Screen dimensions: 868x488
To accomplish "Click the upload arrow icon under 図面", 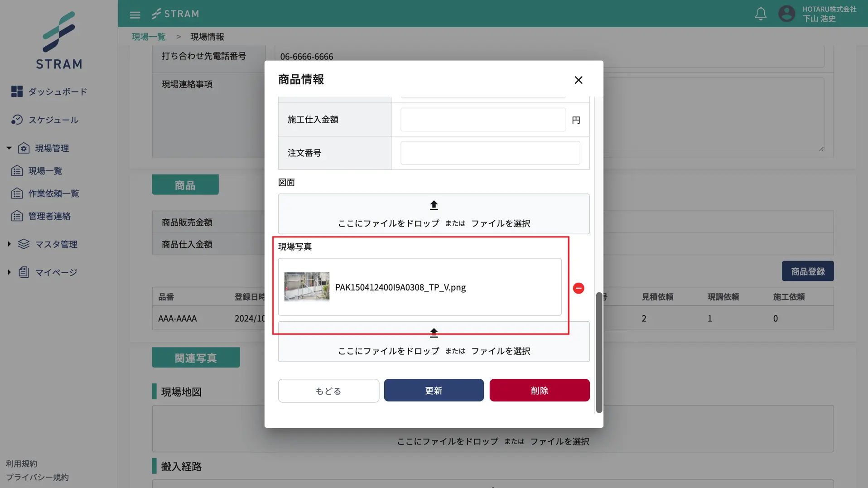I will pos(433,205).
